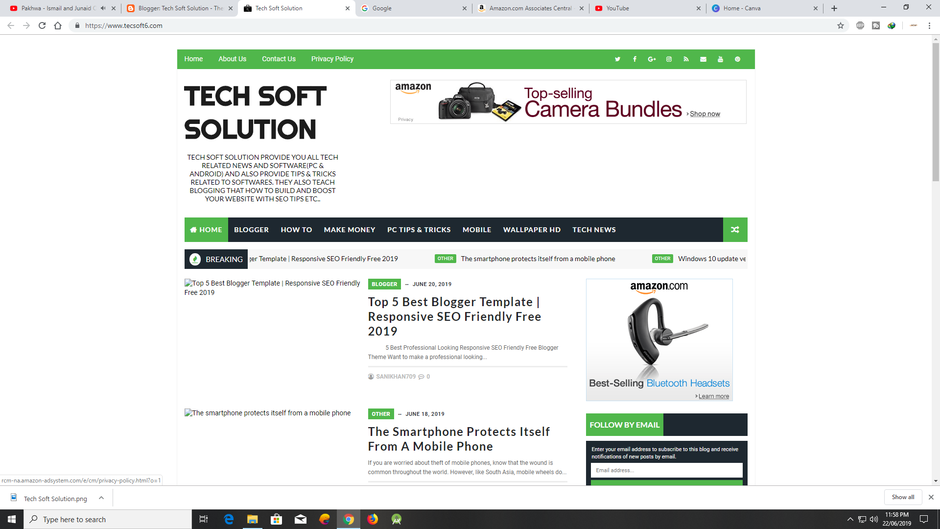This screenshot has width=940, height=529.
Task: Switch to the Blogger: Tech Soft Solution tab
Action: point(180,8)
